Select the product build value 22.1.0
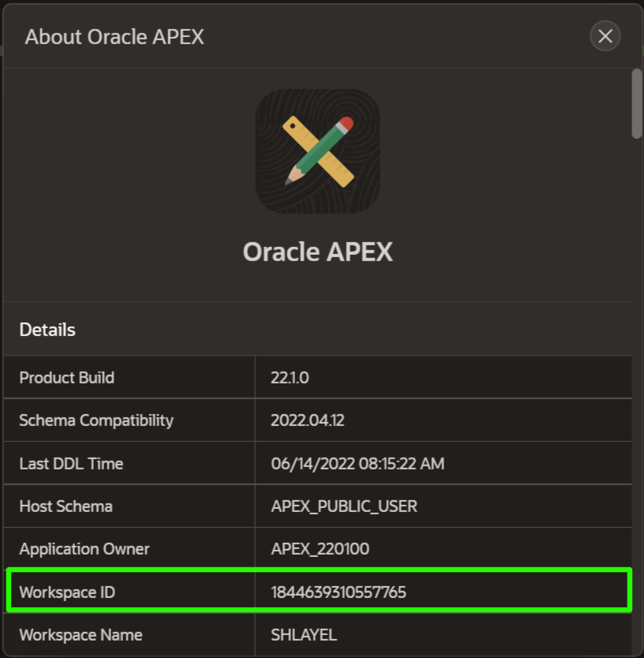The width and height of the screenshot is (644, 658). click(x=290, y=378)
